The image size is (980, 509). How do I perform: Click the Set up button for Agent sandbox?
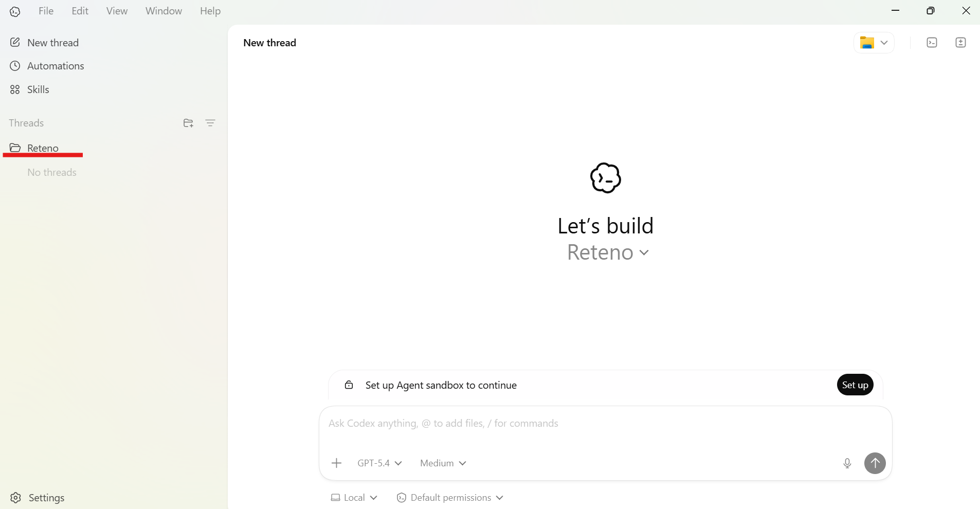(x=855, y=385)
